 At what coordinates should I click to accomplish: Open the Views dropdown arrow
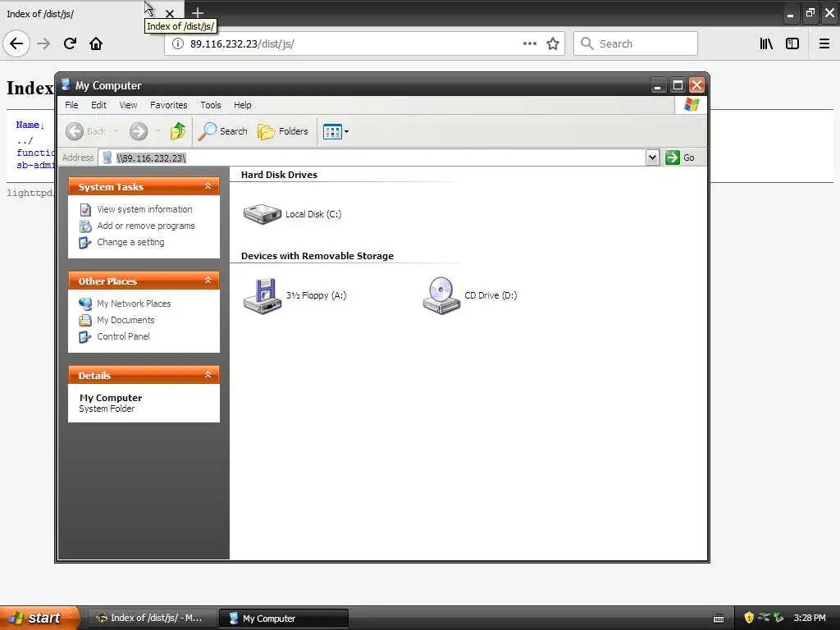click(x=347, y=131)
